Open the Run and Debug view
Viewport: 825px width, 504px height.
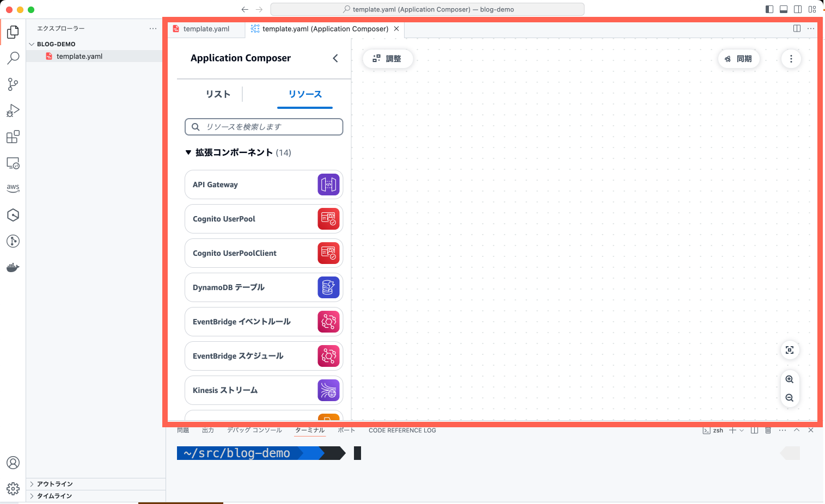[13, 110]
